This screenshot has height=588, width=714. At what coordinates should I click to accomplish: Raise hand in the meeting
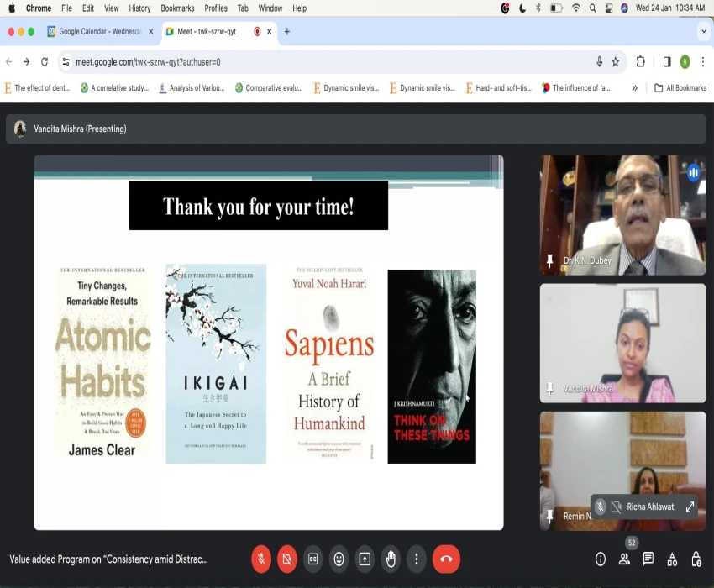click(x=391, y=559)
